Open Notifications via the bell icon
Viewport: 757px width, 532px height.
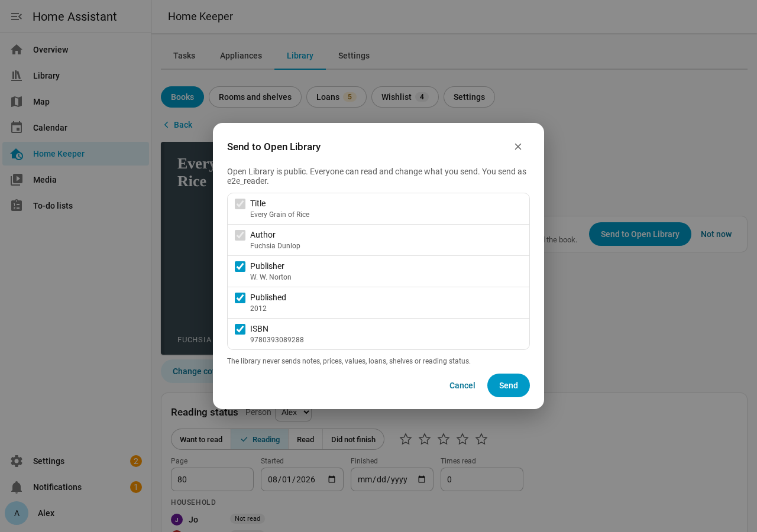(x=17, y=487)
